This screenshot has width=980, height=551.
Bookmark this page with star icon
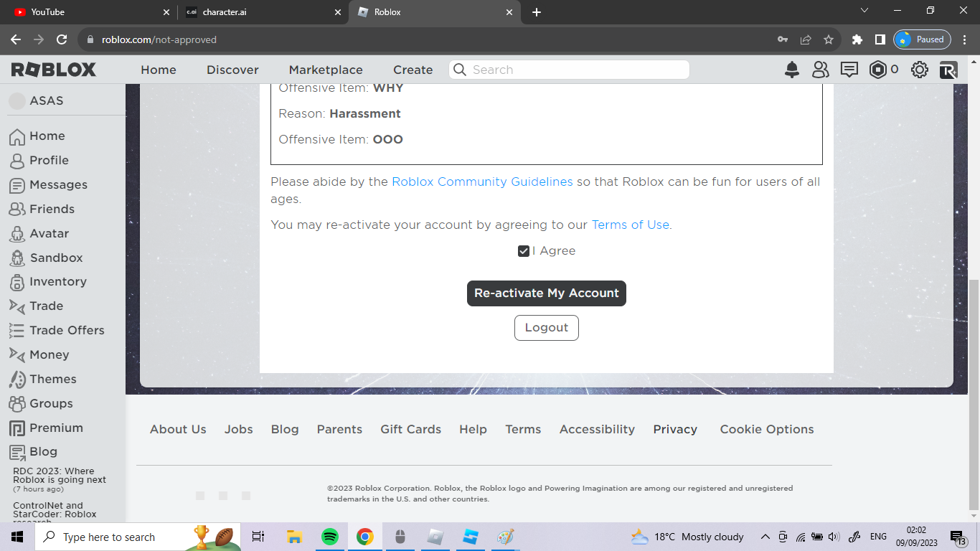click(829, 39)
